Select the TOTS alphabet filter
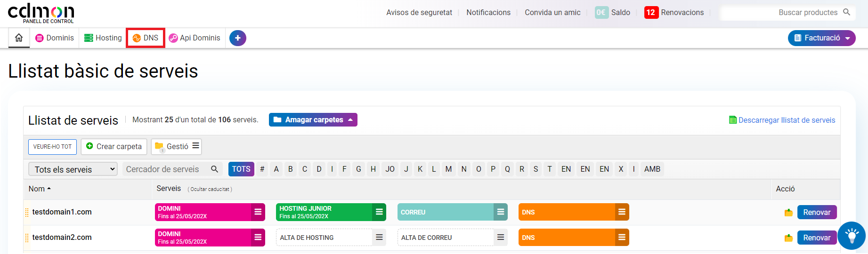This screenshot has width=868, height=254. coord(241,169)
